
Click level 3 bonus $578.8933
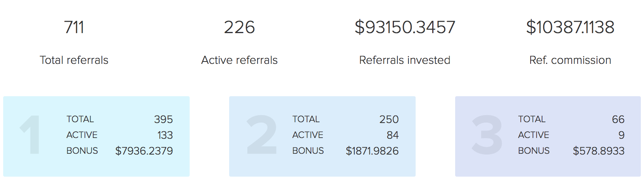pos(599,151)
